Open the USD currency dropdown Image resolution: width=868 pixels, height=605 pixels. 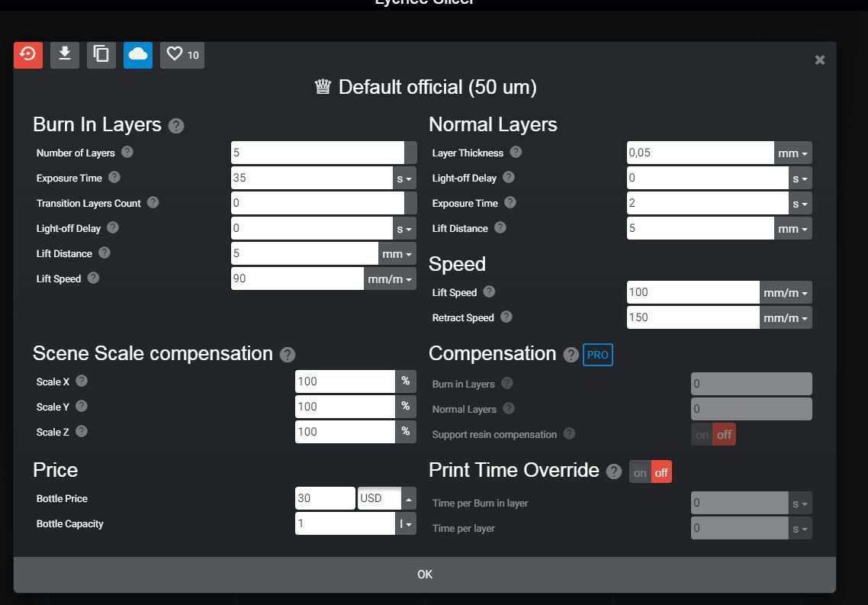(409, 498)
